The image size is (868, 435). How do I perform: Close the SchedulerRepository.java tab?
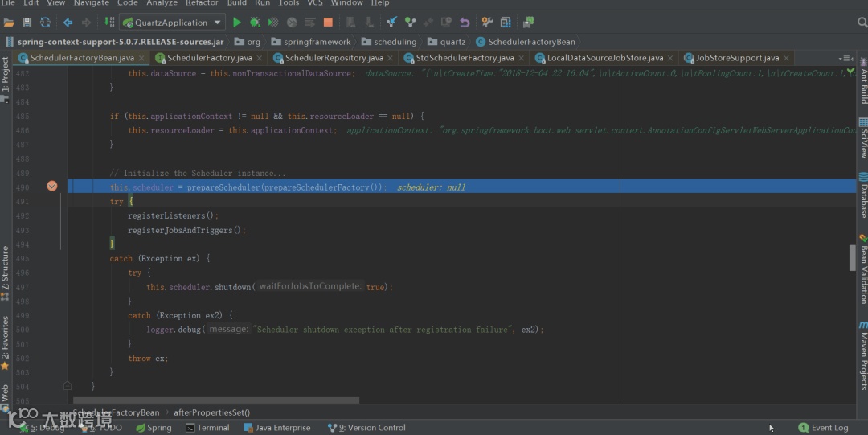391,58
